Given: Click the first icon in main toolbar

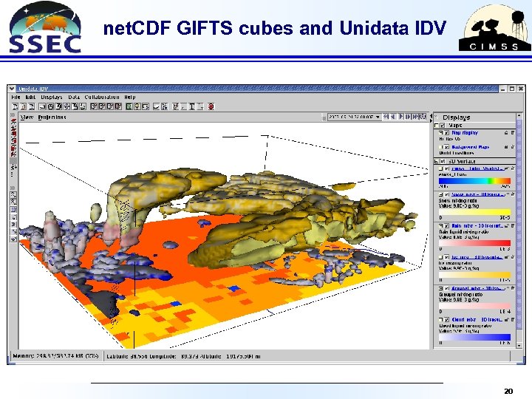Looking at the screenshot, I should [16, 106].
